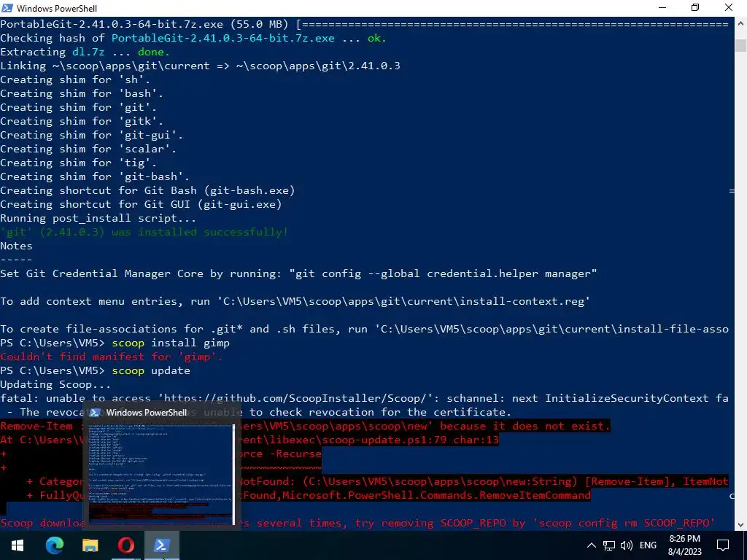Open File Explorer from the taskbar
The height and width of the screenshot is (560, 747).
[90, 545]
